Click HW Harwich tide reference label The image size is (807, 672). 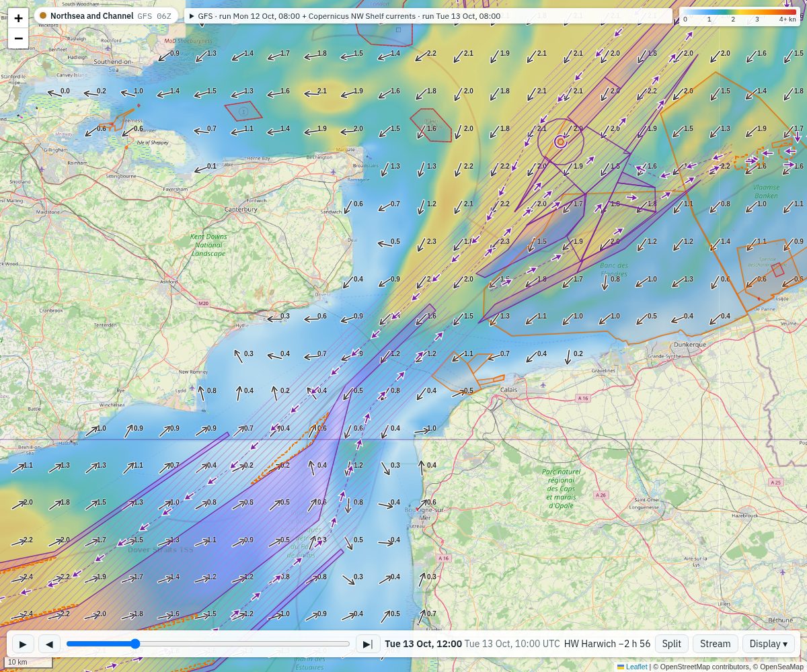[607, 644]
